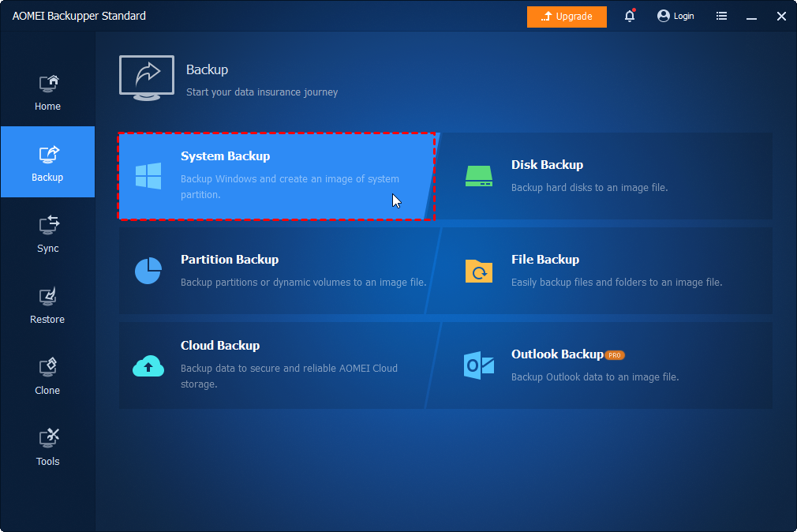Open the Sync sidebar icon
The image size is (797, 532).
[48, 225]
